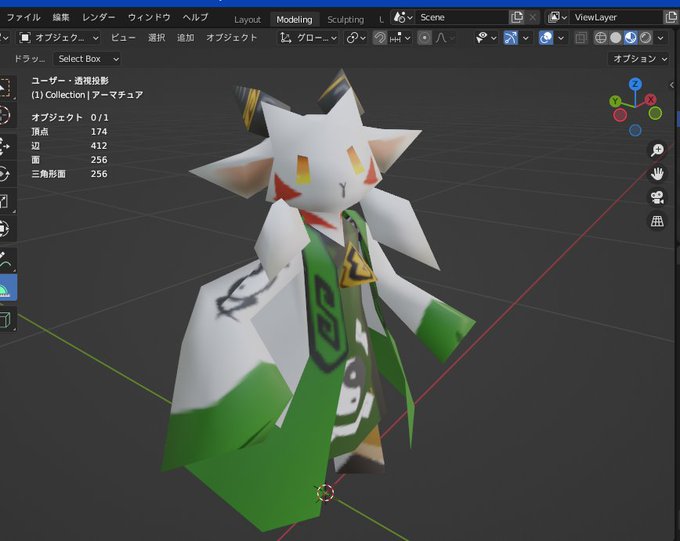The image size is (680, 541).
Task: Click the ViewLayer name field
Action: click(x=616, y=17)
